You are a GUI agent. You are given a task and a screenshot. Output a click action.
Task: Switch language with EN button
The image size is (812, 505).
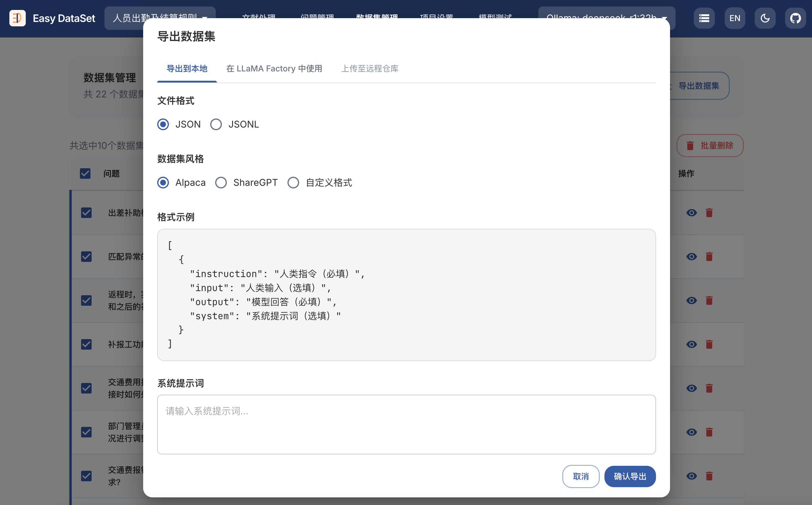click(x=734, y=18)
